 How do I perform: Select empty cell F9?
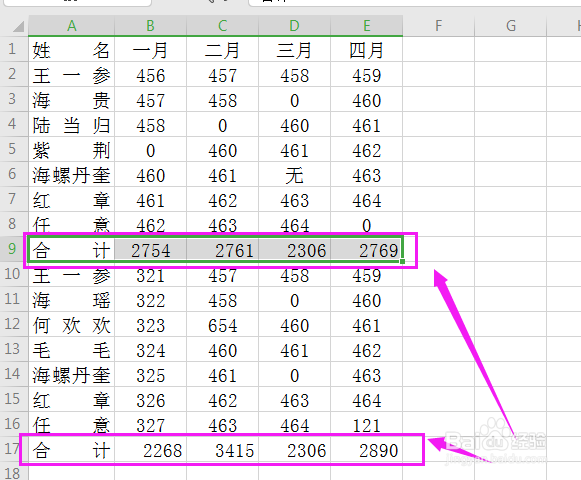point(438,250)
